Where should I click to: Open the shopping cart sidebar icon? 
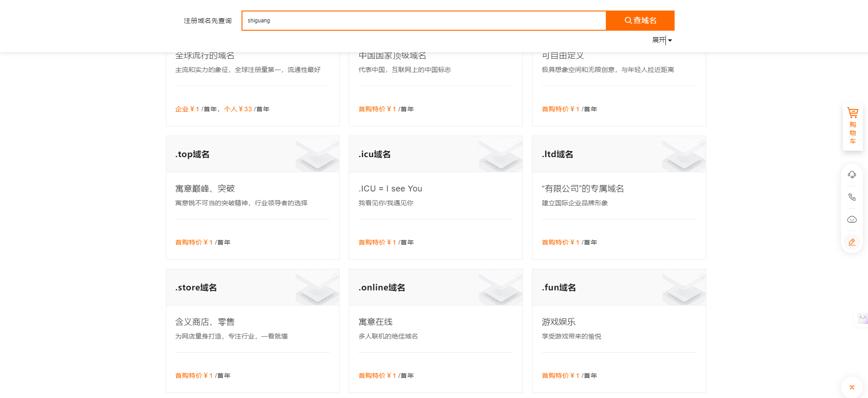(852, 127)
